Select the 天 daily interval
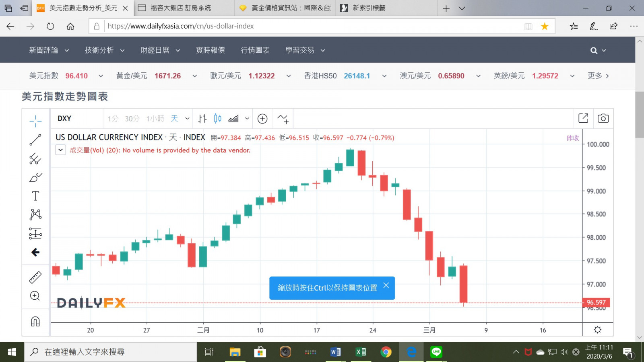Image resolution: width=644 pixels, height=362 pixels. (174, 119)
